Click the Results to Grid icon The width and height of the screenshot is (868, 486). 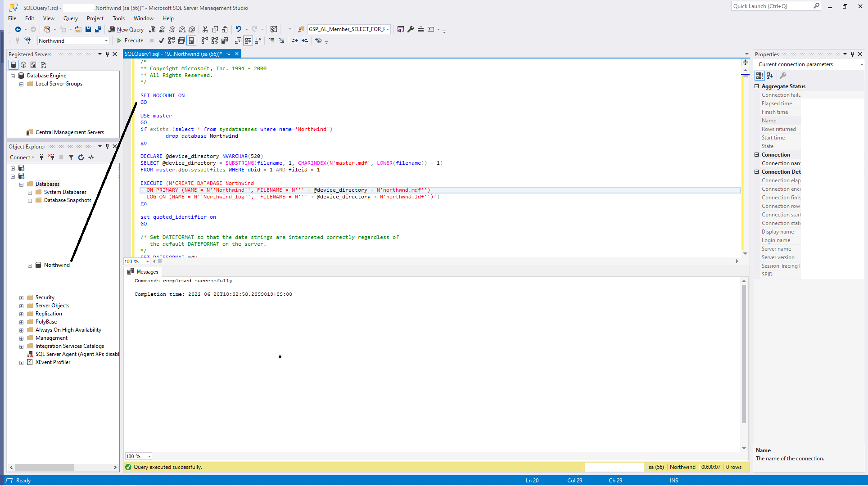(x=248, y=40)
